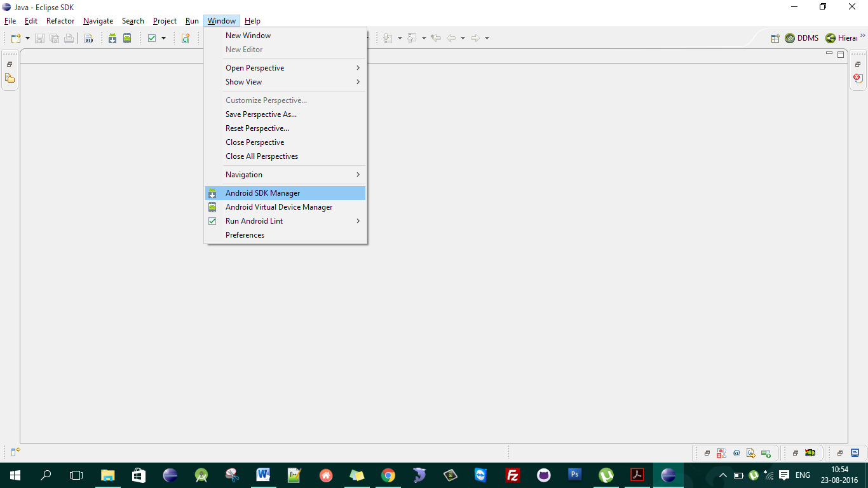868x488 pixels.
Task: Open the Edit menu
Action: [31, 21]
